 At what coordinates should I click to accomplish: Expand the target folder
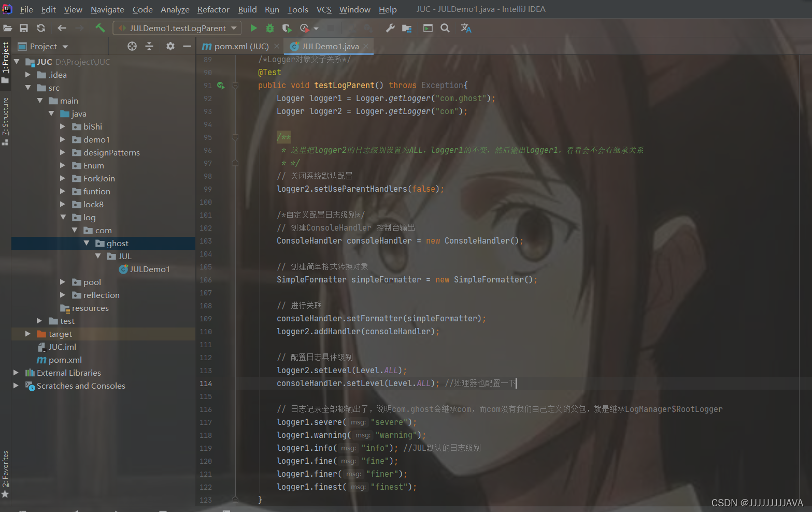[x=28, y=334]
